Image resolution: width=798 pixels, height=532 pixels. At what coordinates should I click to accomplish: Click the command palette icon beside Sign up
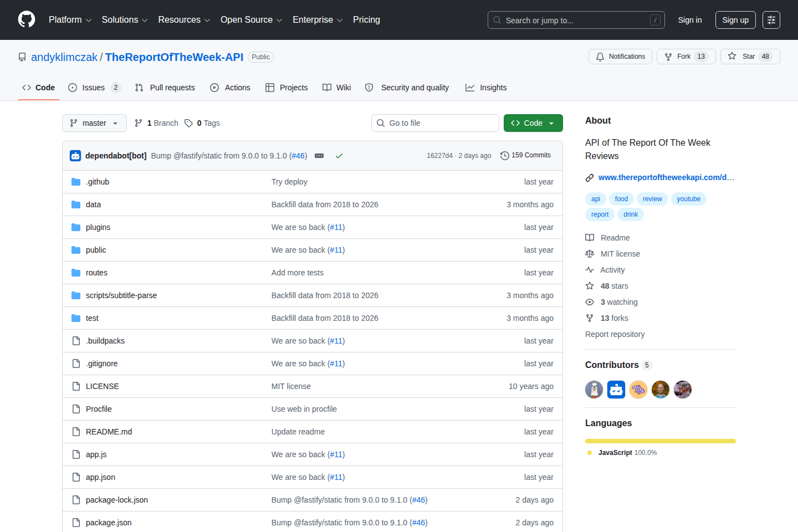pos(771,19)
